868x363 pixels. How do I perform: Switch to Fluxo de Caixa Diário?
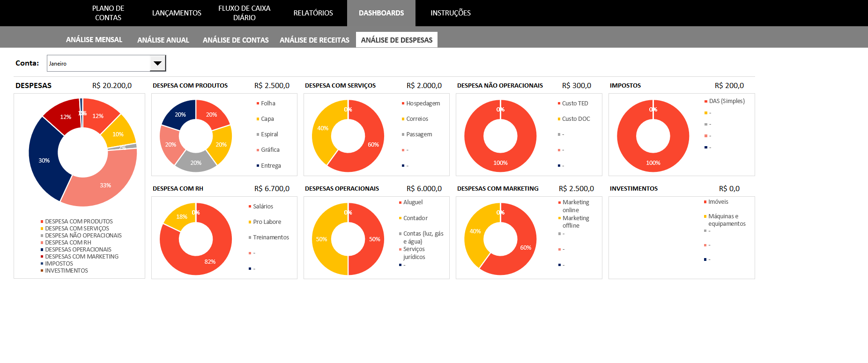point(244,13)
